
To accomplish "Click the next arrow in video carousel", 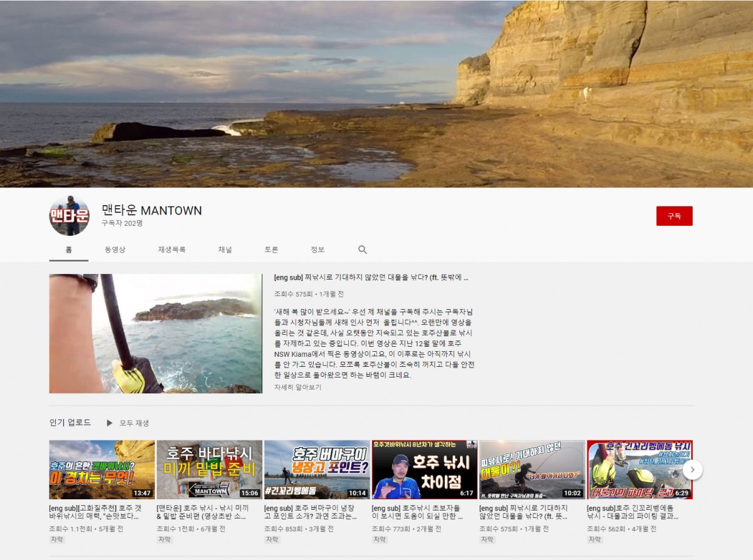I will (692, 469).
